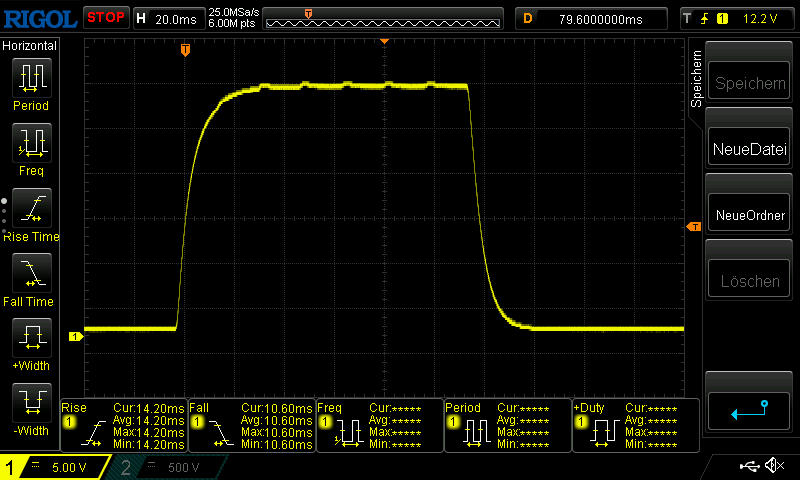Viewport: 800px width, 480px height.
Task: Select the Freq measurement icon
Action: (30, 144)
